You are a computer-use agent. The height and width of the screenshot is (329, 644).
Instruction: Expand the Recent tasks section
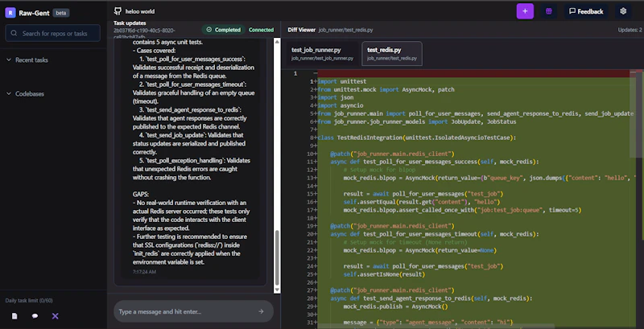[x=27, y=60]
